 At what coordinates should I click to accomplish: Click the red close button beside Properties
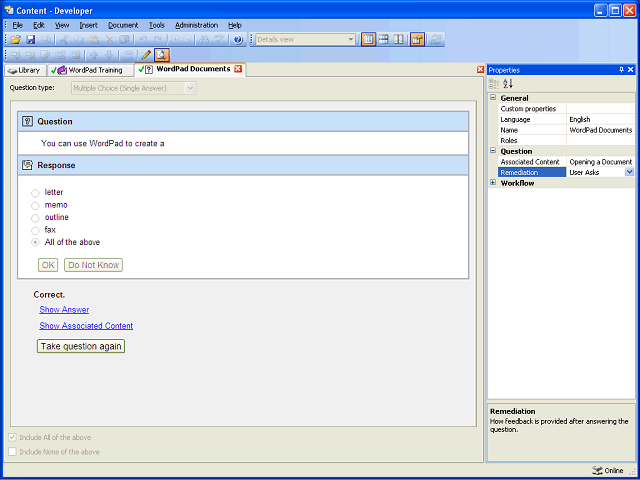480,70
